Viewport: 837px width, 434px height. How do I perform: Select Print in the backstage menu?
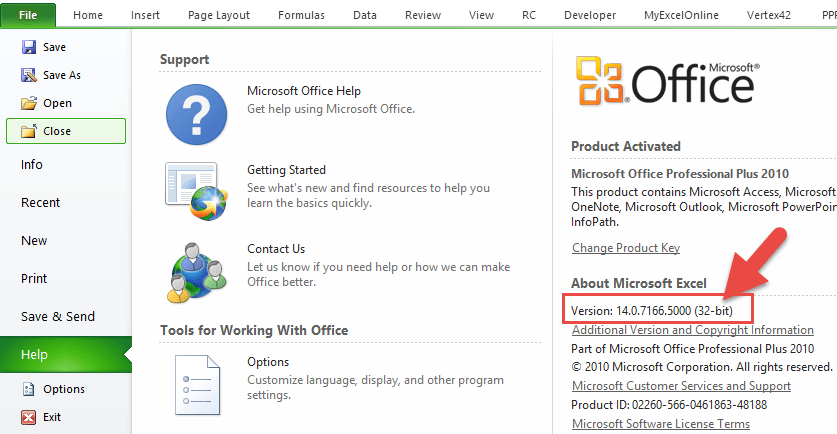click(34, 279)
